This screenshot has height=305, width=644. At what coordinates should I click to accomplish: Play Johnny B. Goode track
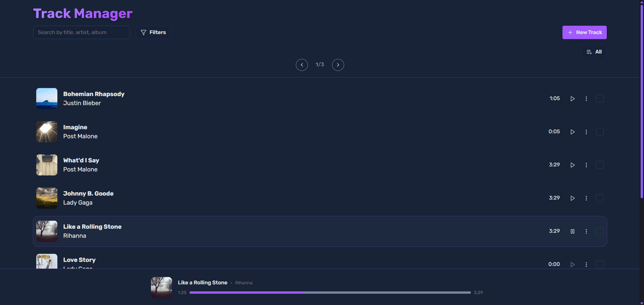coord(573,198)
